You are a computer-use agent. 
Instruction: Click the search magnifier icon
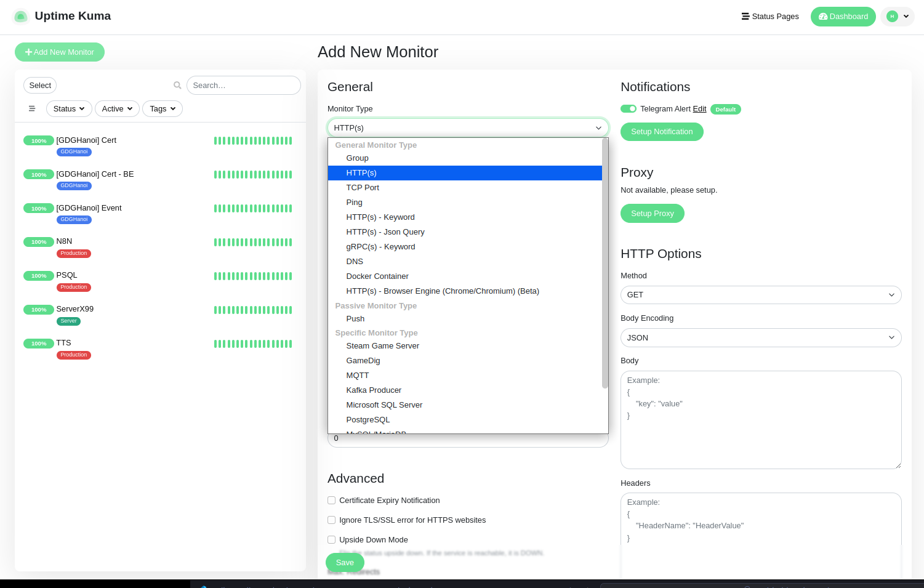(x=177, y=86)
